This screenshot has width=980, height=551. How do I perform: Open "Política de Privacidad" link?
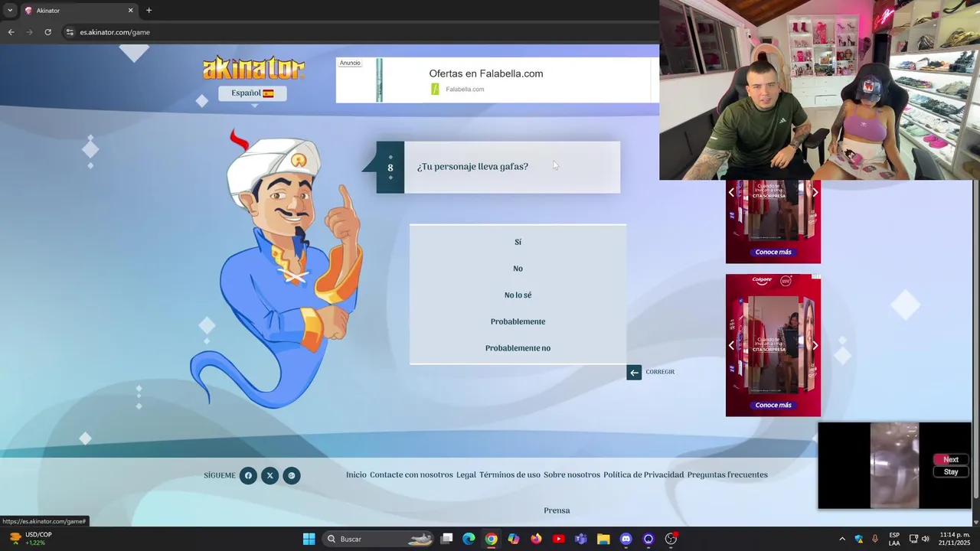coord(643,474)
